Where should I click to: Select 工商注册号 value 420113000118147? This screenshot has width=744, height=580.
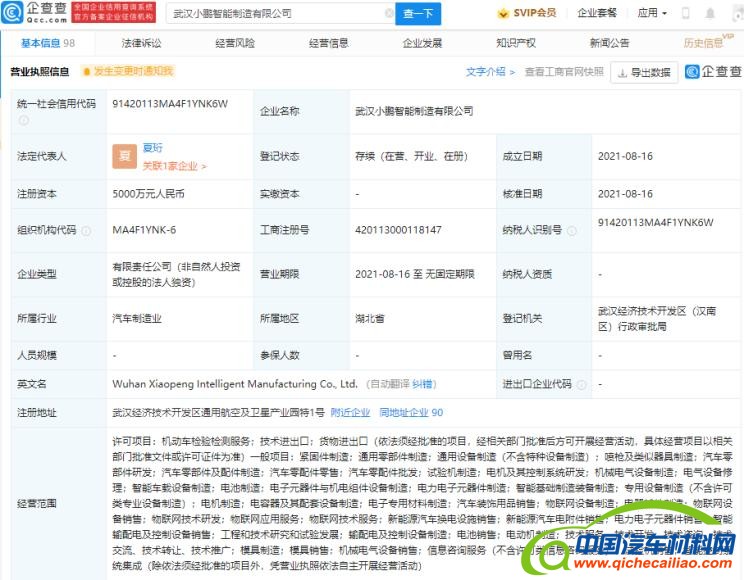click(398, 230)
